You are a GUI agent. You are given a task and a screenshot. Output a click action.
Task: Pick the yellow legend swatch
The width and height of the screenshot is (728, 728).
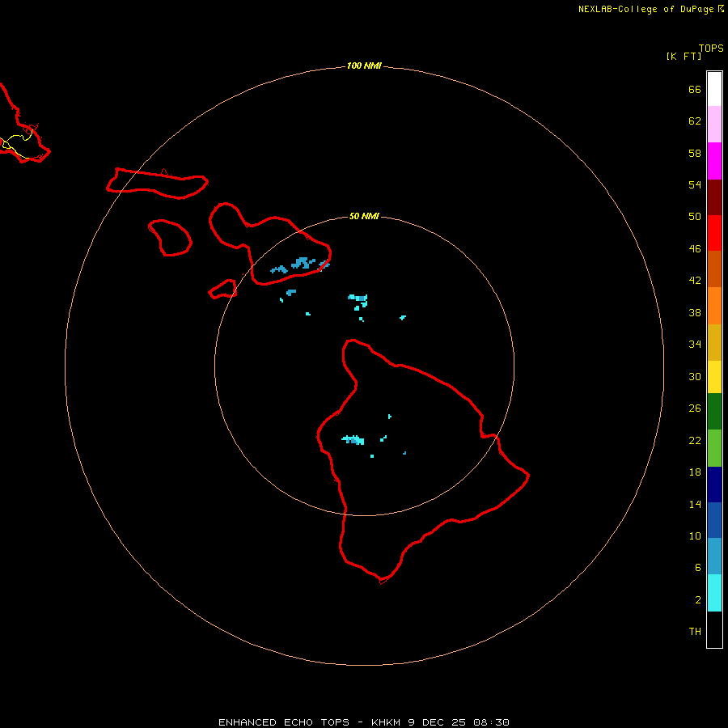point(714,376)
